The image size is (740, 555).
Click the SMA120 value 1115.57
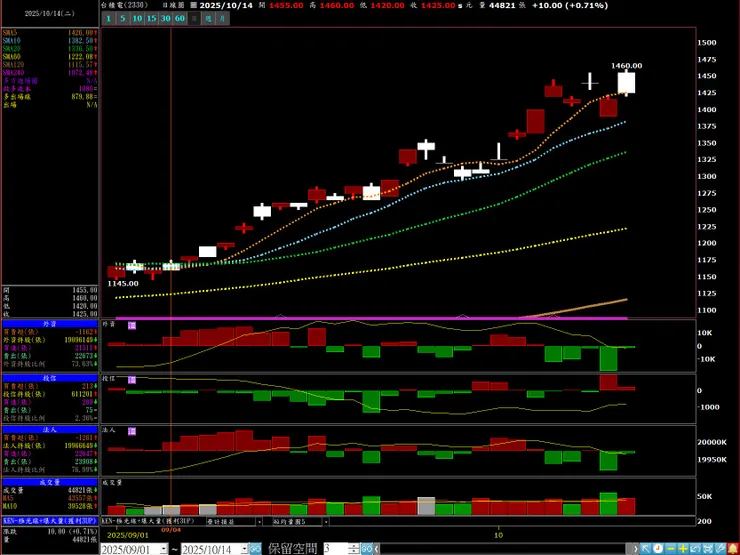click(82, 65)
